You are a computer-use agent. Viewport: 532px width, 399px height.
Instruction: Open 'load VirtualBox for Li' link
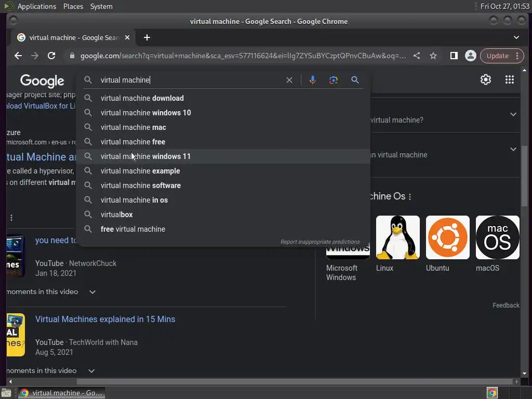tap(41, 106)
